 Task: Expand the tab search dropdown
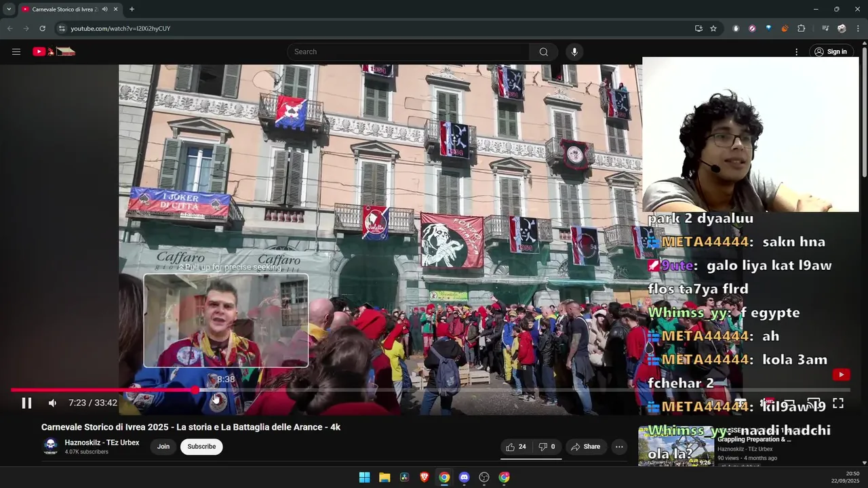9,9
